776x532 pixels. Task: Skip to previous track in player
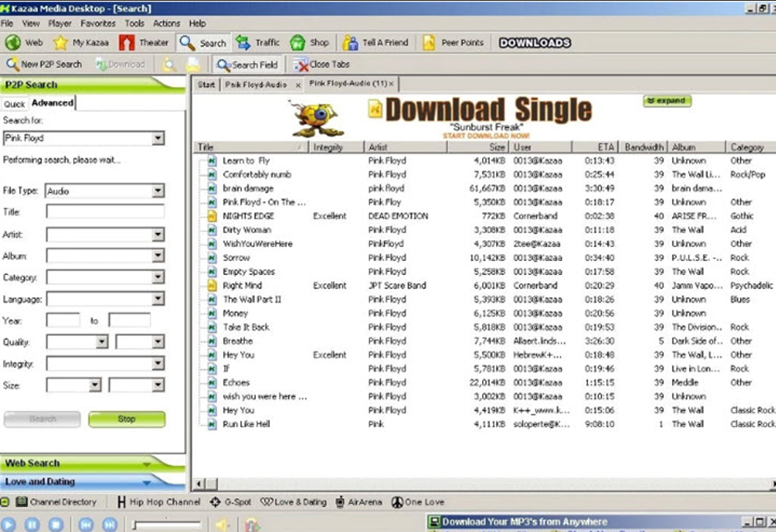pyautogui.click(x=85, y=524)
